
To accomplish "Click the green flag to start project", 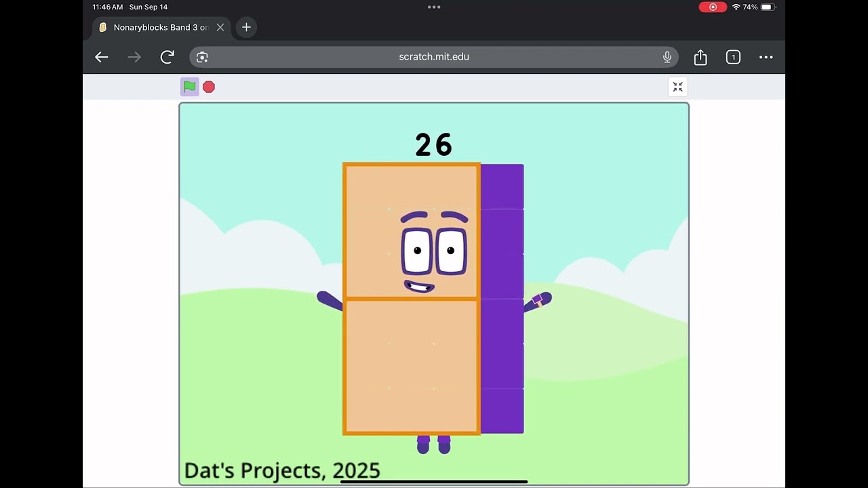I will point(190,87).
